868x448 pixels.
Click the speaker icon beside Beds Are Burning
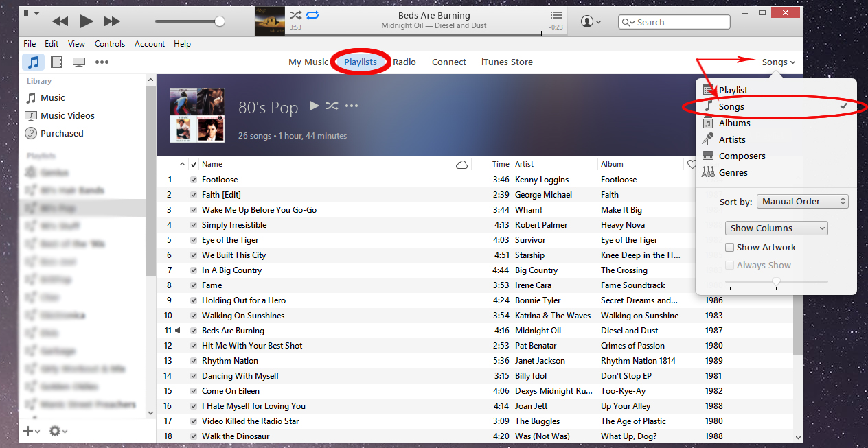click(178, 330)
